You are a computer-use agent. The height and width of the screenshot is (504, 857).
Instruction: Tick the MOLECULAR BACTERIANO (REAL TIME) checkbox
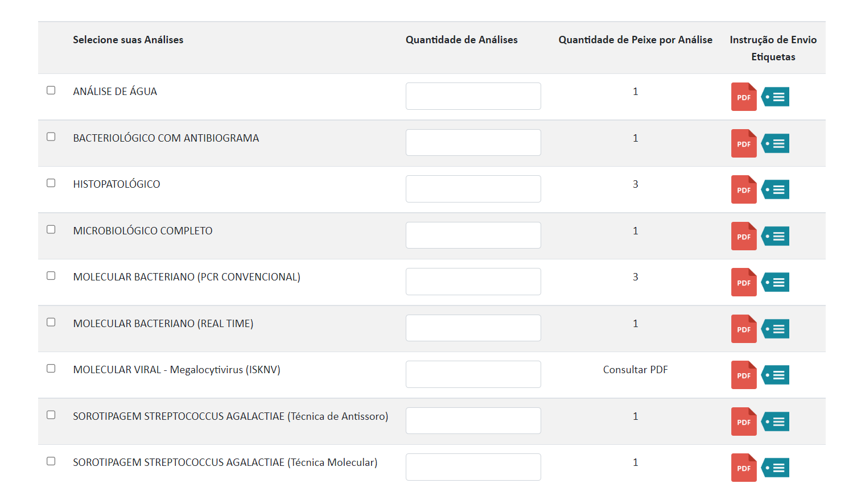tap(51, 323)
